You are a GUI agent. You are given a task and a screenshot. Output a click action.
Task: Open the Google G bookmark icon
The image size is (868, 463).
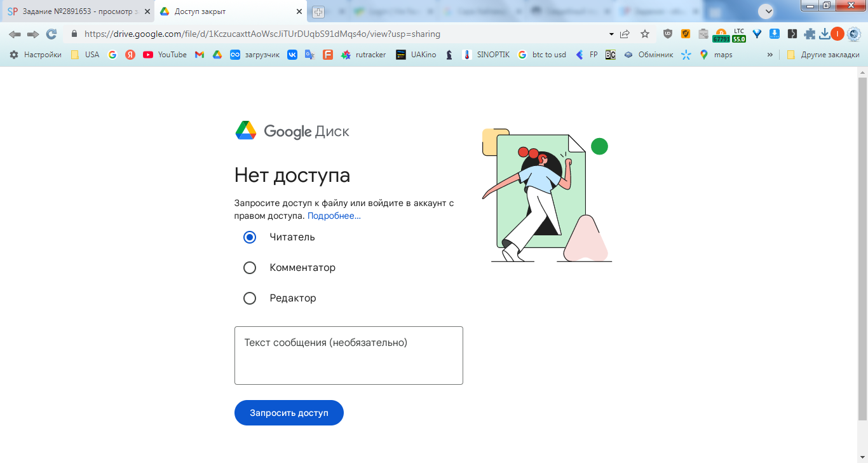pyautogui.click(x=112, y=55)
